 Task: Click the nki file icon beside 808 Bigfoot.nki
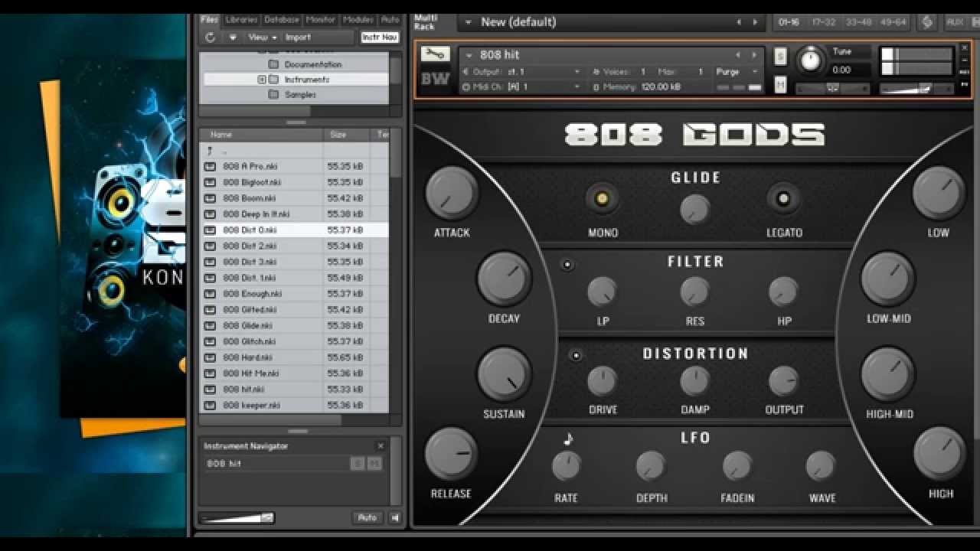point(209,182)
